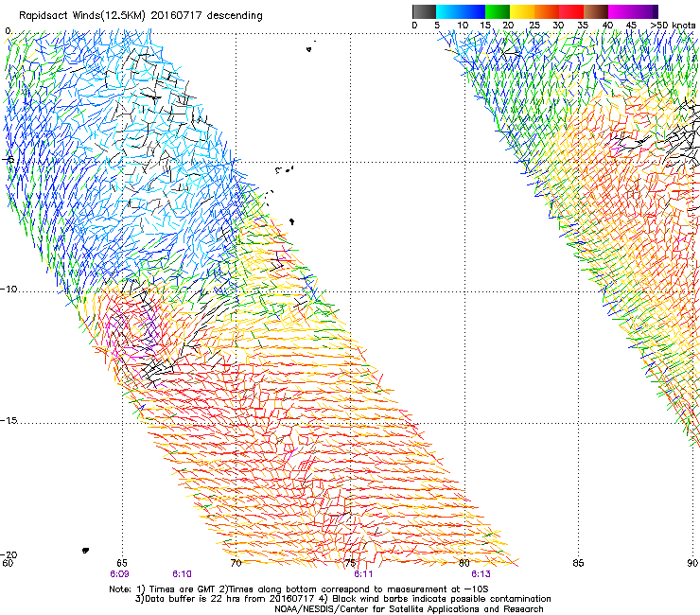Pick the brown 35-40 knots legend swatch
700x615 pixels.
point(596,11)
